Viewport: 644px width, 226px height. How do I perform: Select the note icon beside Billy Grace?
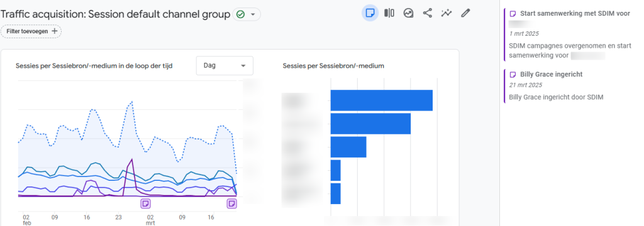(513, 74)
